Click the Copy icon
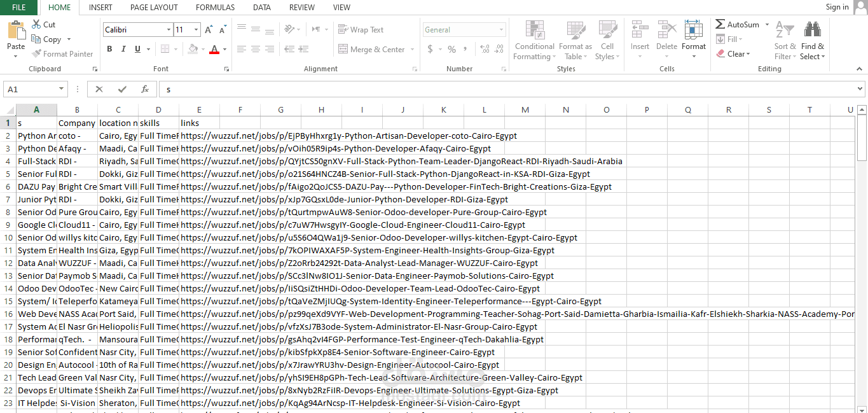 point(36,39)
